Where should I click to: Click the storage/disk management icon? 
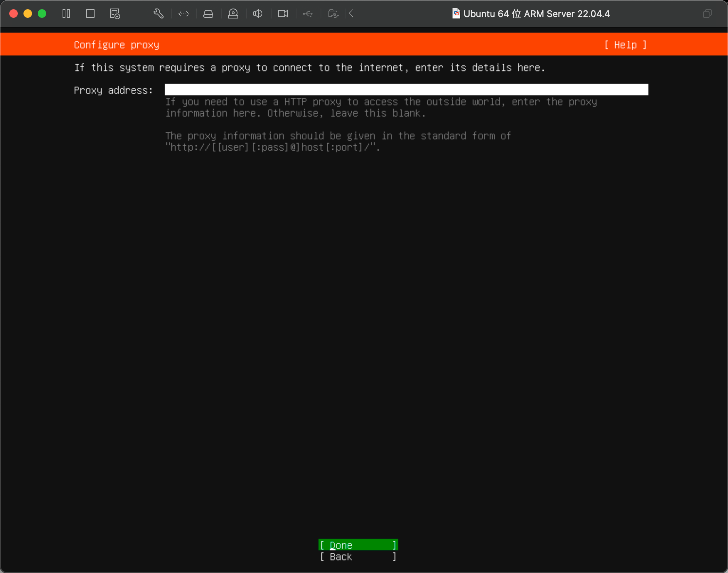[x=209, y=14]
